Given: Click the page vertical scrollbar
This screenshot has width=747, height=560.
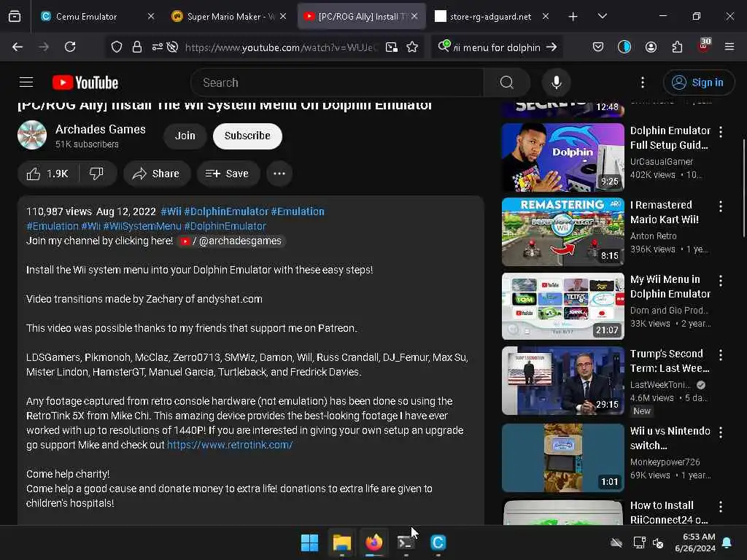Looking at the screenshot, I should click(x=743, y=188).
